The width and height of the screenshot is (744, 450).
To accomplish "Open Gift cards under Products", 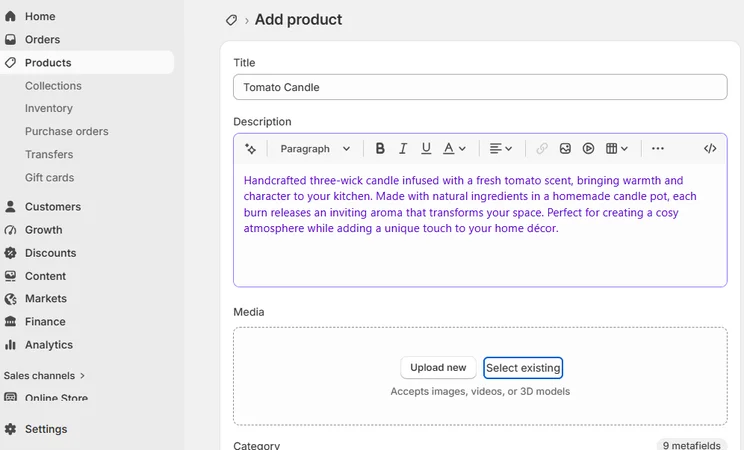I will click(49, 178).
